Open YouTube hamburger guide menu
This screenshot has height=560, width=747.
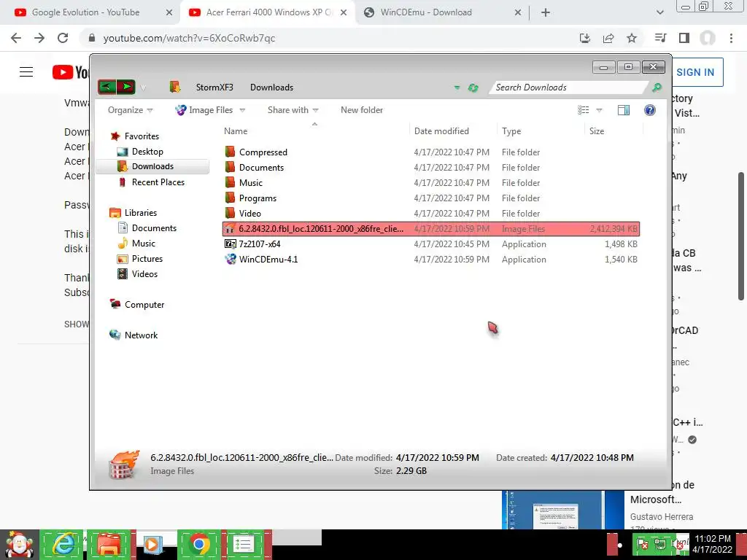[26, 72]
